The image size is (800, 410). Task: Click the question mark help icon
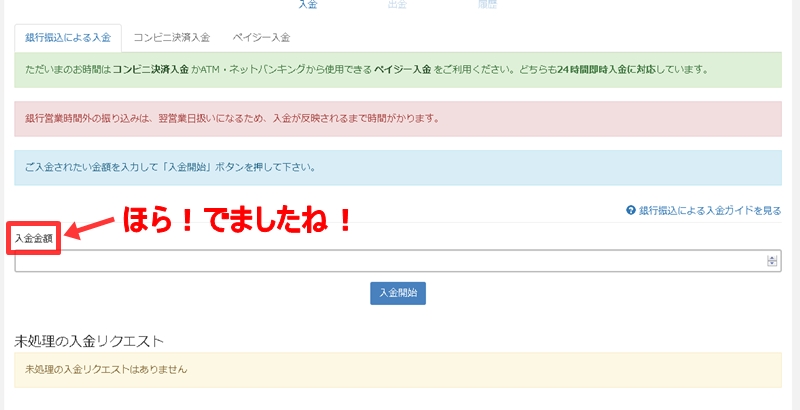(x=631, y=210)
